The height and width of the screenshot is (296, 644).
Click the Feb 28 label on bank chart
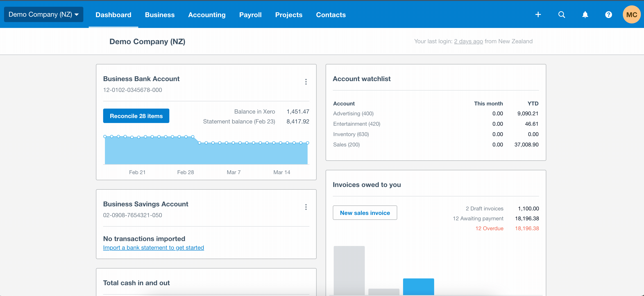[x=186, y=172]
